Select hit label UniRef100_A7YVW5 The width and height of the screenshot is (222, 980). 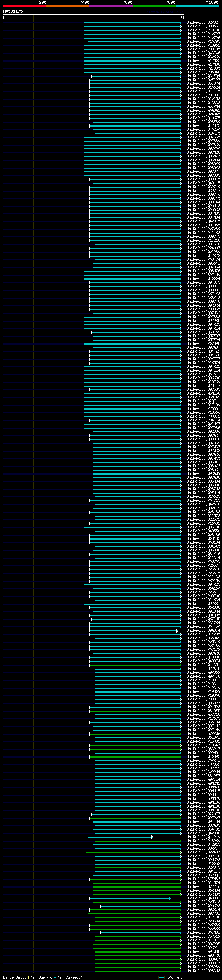coord(203,634)
